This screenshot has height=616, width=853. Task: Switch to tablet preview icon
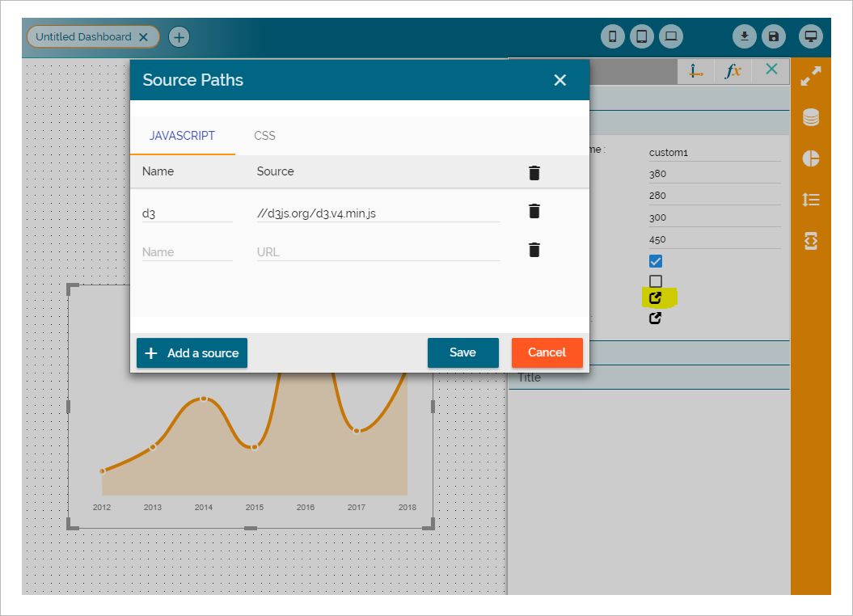pyautogui.click(x=642, y=36)
